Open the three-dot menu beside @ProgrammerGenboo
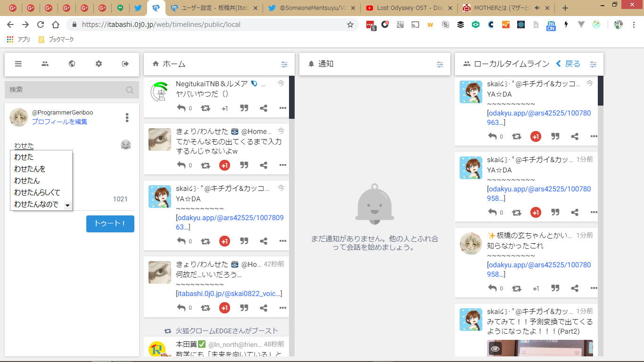 pyautogui.click(x=127, y=117)
